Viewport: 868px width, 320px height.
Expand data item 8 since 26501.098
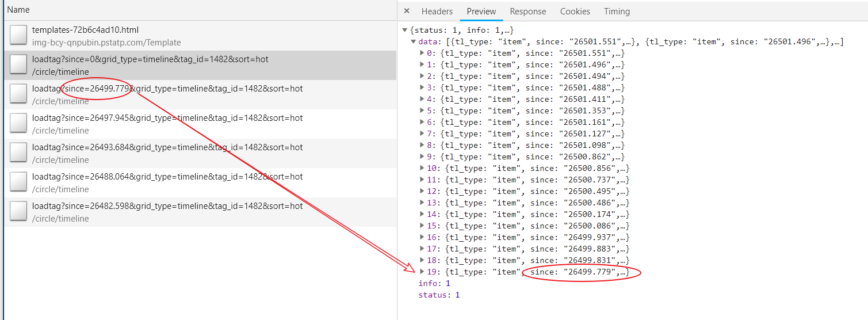pyautogui.click(x=423, y=145)
